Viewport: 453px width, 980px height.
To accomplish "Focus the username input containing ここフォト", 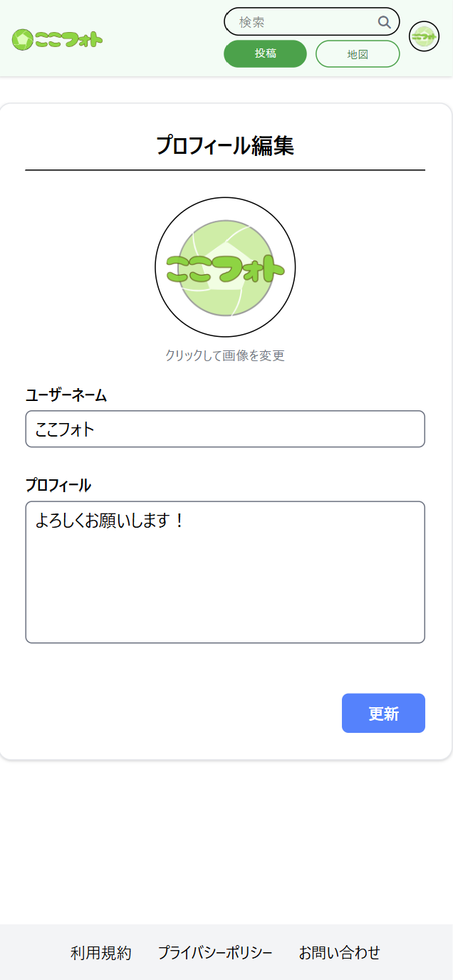I will (225, 429).
